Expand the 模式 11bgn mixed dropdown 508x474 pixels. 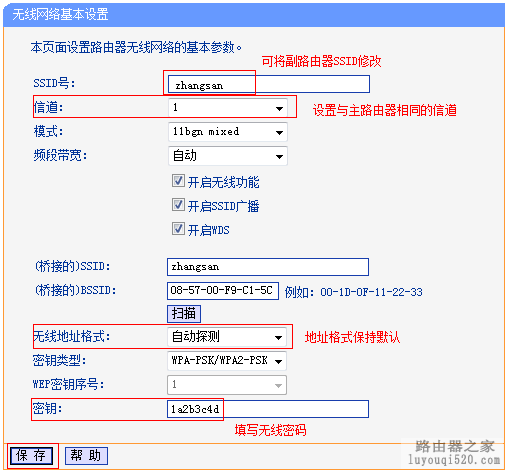tap(228, 132)
